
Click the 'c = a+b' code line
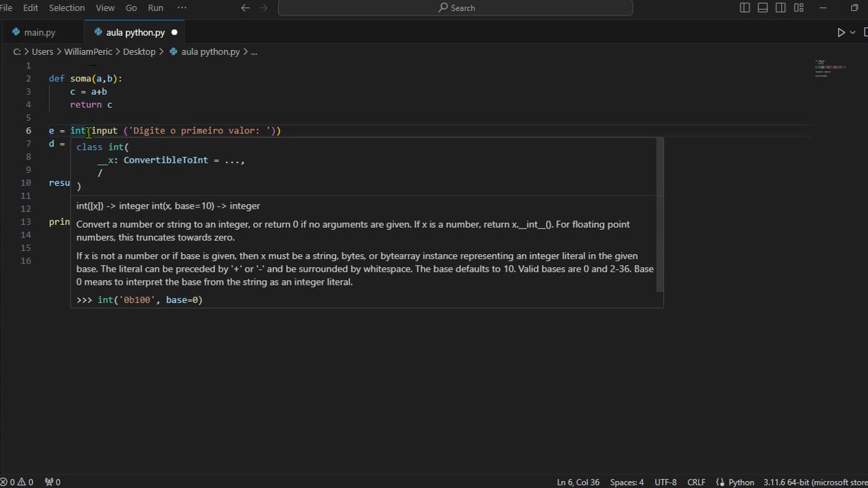[x=88, y=91]
